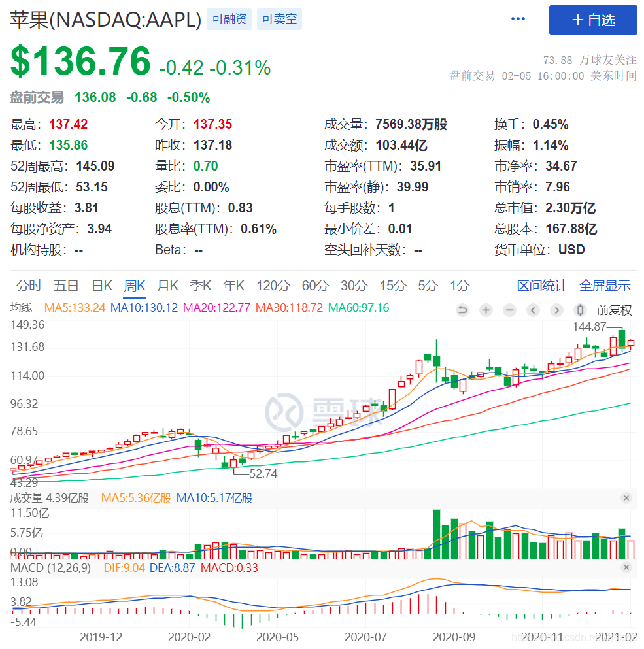This screenshot has height=649, width=644.
Task: Click the MACD:0.33 value
Action: click(229, 567)
